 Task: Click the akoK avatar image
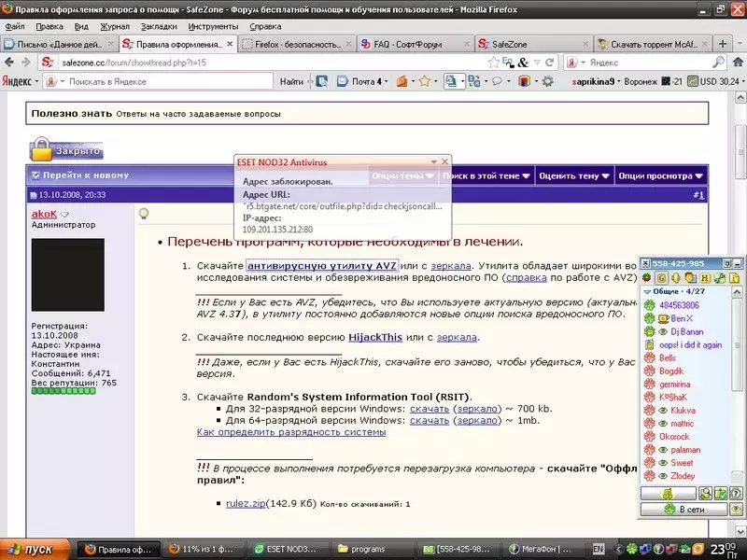[x=67, y=274]
